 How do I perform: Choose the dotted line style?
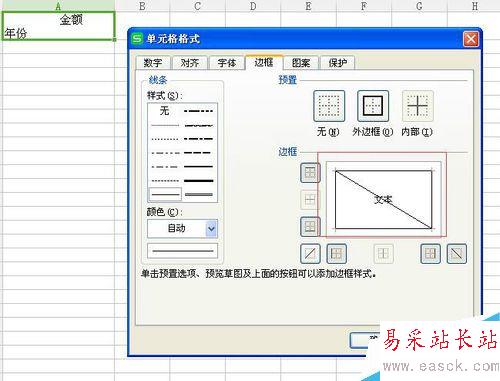pos(165,139)
